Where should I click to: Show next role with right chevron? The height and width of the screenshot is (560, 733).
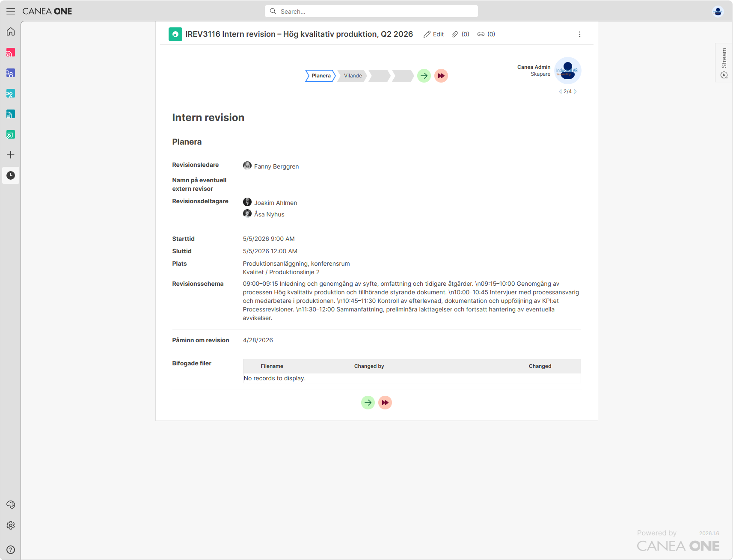(575, 92)
